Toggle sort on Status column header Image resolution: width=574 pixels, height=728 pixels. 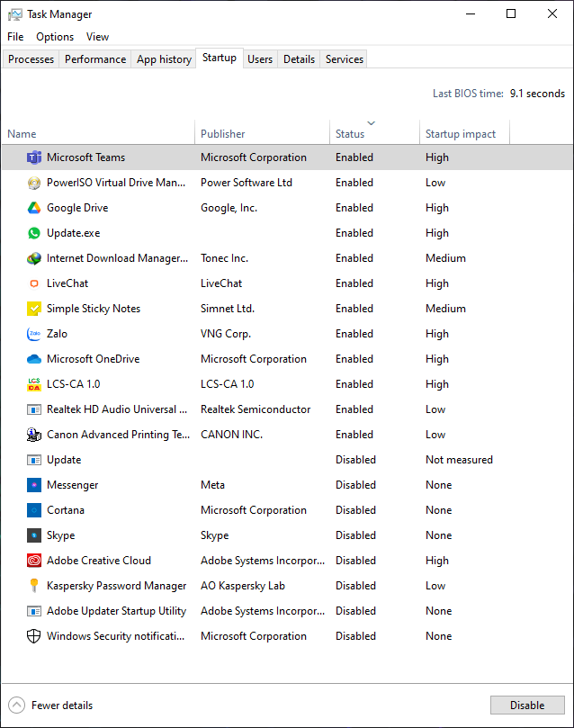pos(374,134)
